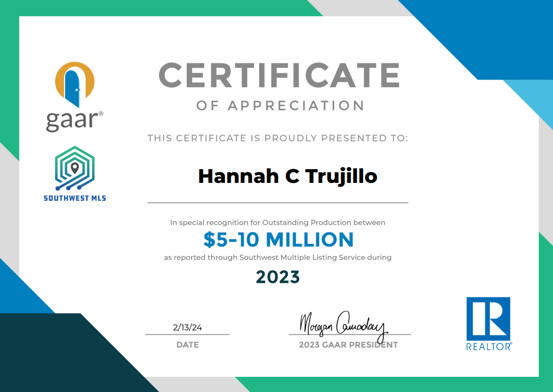
Task: Click the 'proudly presented to' line
Action: pos(278,138)
